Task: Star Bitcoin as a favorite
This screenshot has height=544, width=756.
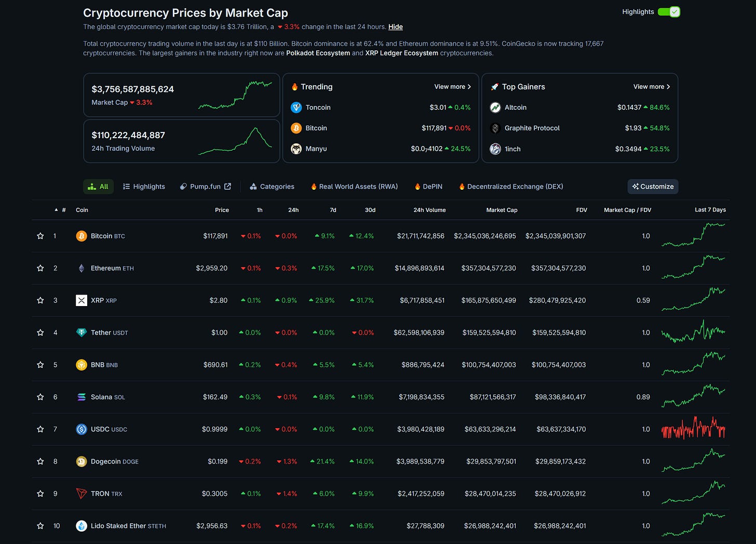Action: pos(40,236)
